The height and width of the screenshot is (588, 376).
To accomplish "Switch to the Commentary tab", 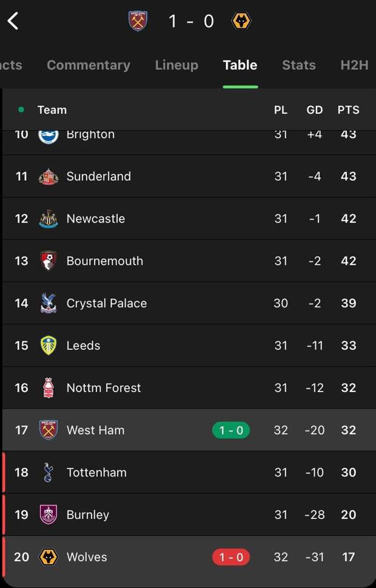I will tap(89, 65).
